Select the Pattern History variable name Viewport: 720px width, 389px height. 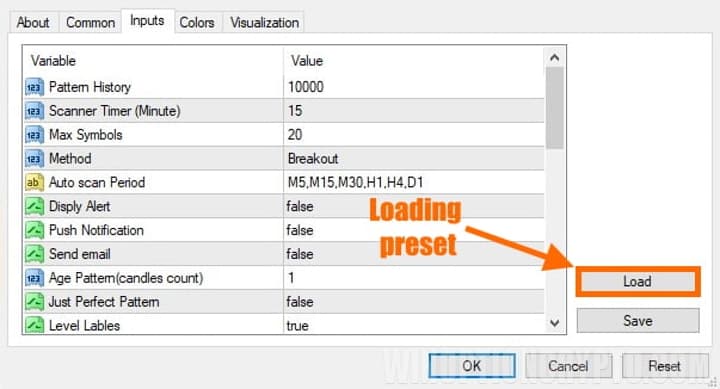tap(90, 87)
